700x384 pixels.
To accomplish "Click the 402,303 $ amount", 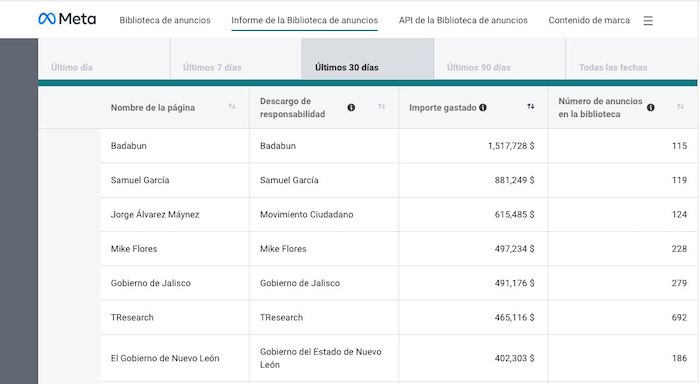I will [x=514, y=358].
